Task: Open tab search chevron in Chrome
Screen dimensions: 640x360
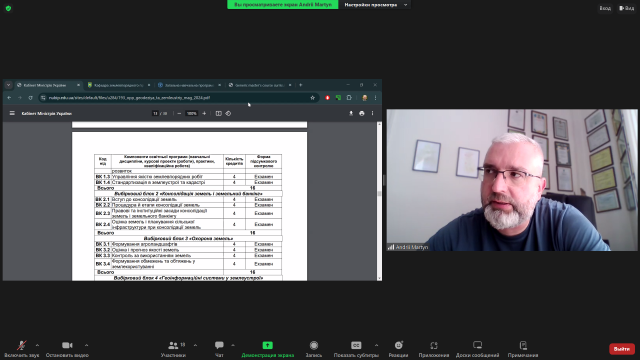Action: coord(8,85)
